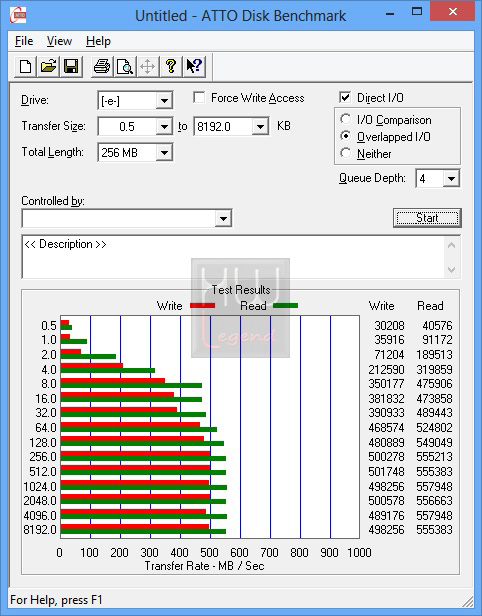The image size is (482, 616).
Task: Click write value 501748 for 512.0 row
Action: click(386, 471)
